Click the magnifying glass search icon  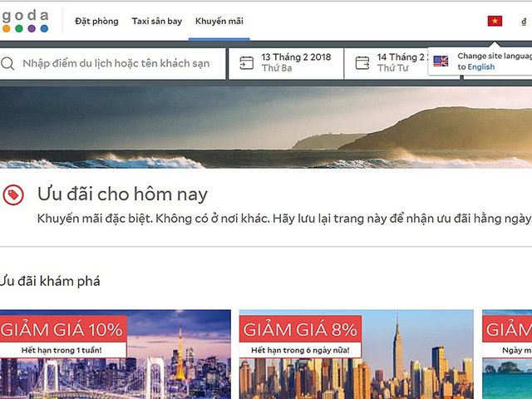[7, 63]
